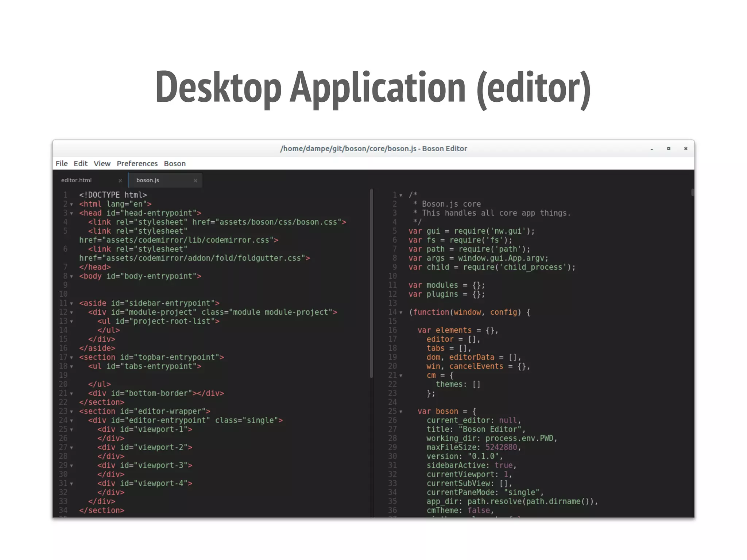Open the Edit menu

(80, 163)
